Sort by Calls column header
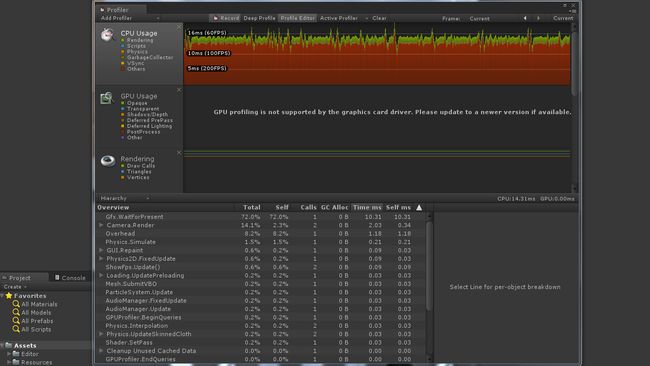The image size is (650, 366). (308, 207)
